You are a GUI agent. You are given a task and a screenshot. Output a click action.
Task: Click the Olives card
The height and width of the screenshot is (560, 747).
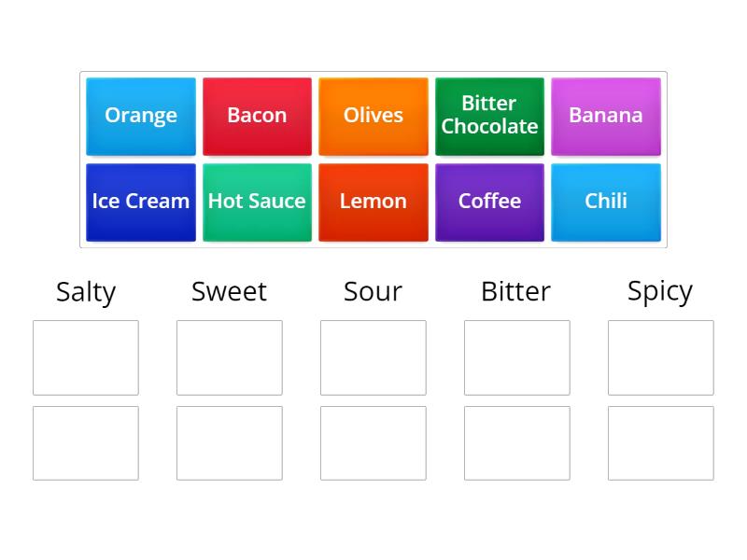click(x=373, y=116)
